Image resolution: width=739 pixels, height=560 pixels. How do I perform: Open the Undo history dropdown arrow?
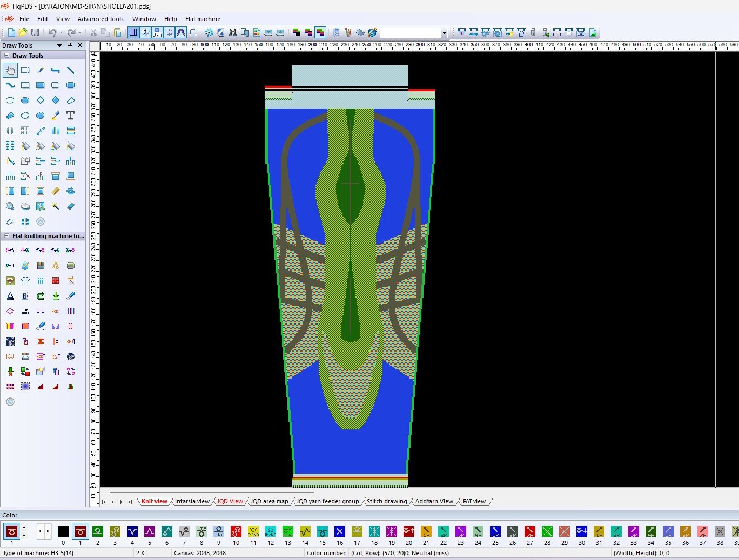61,32
